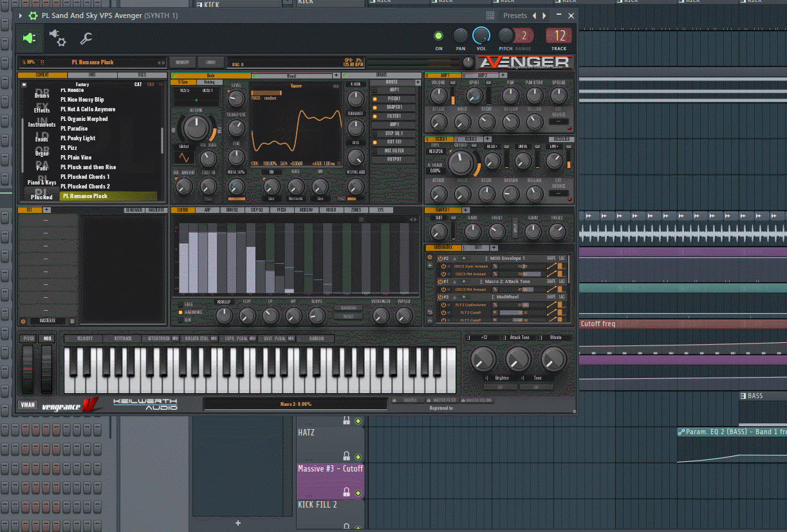Select preset PL Plucked Chords 1
This screenshot has height=532, width=787.
coord(85,177)
